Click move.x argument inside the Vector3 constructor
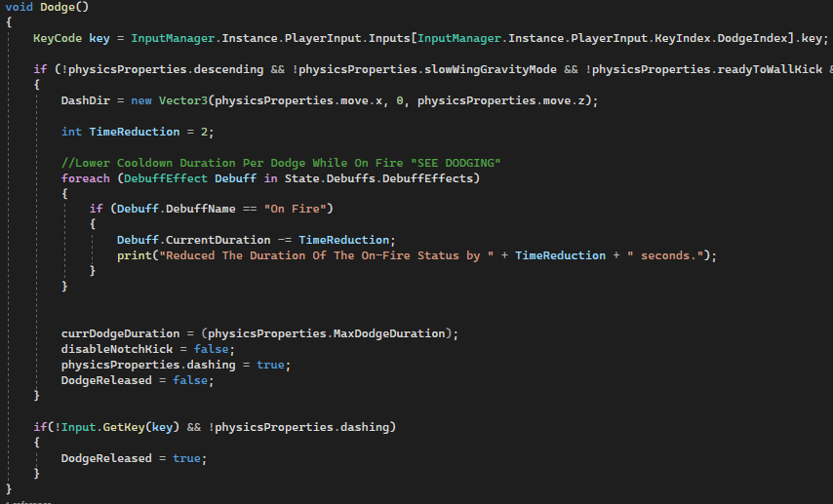The image size is (833, 504). (361, 101)
